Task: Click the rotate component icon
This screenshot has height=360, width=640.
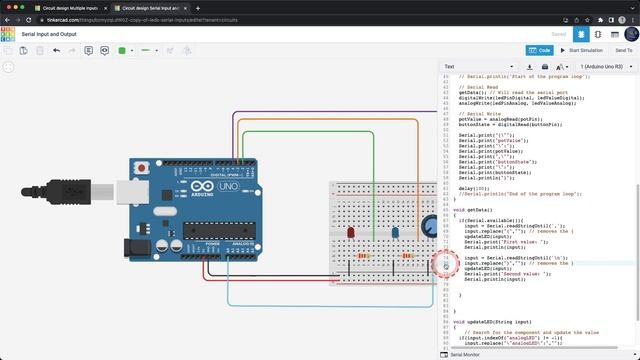Action: click(170, 51)
